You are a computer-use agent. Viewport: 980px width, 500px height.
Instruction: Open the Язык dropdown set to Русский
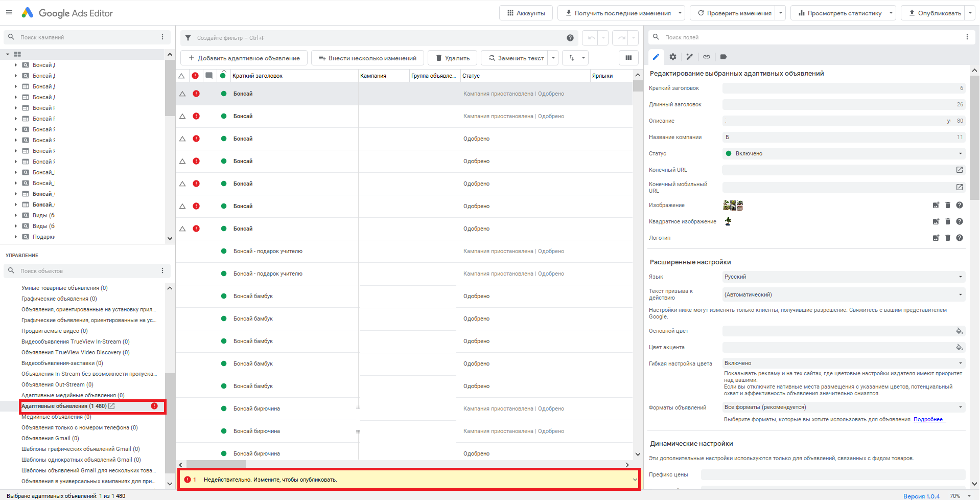tap(843, 277)
